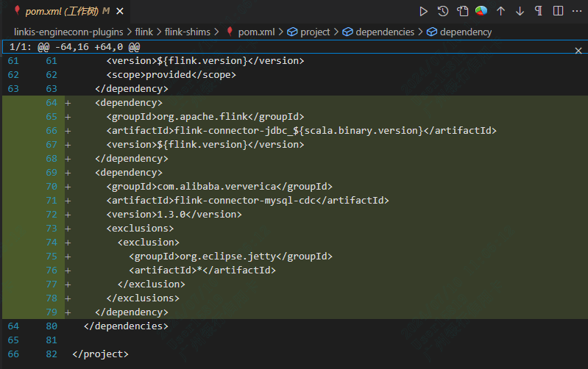Open the timeline history clock icon

coord(443,11)
